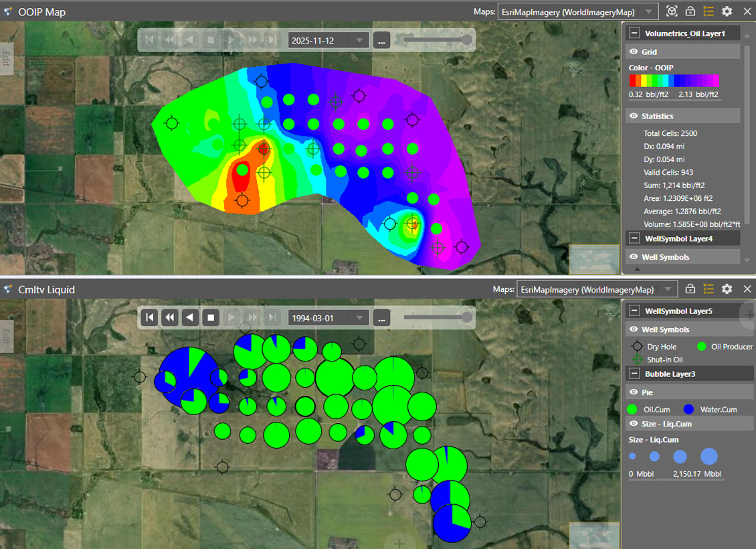The image size is (756, 549).
Task: Click the Edit tab on the OOIP Map's left edge
Action: coord(6,59)
